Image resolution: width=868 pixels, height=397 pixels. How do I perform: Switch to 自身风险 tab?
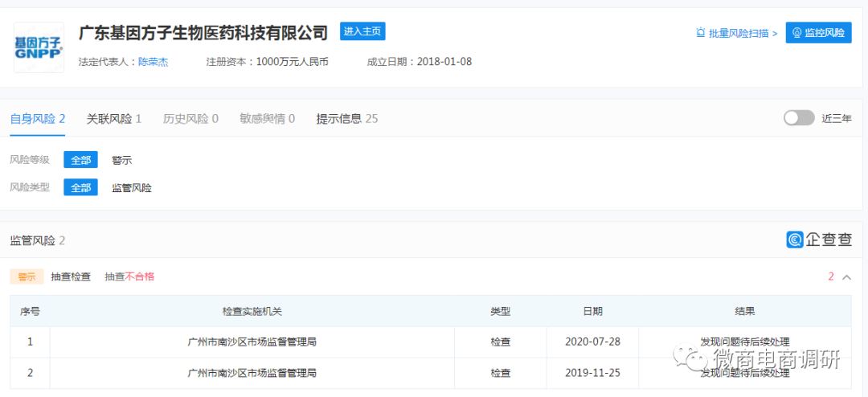pos(38,118)
